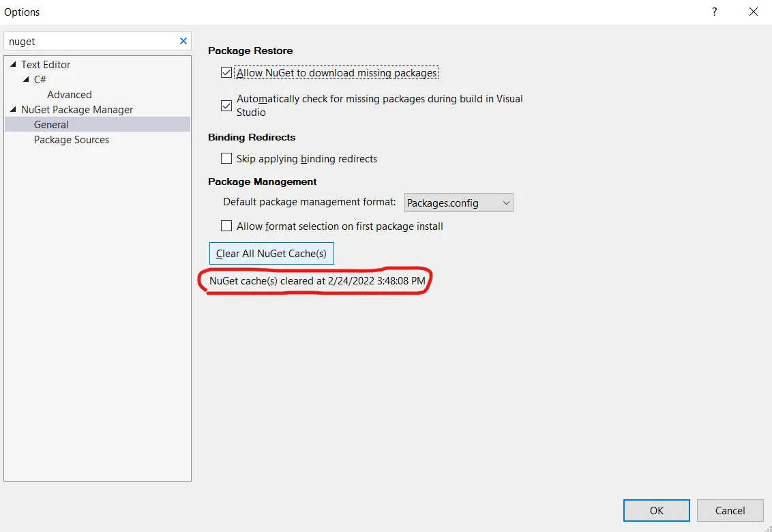Toggle Allow NuGet to download missing packages
772x532 pixels.
(226, 73)
